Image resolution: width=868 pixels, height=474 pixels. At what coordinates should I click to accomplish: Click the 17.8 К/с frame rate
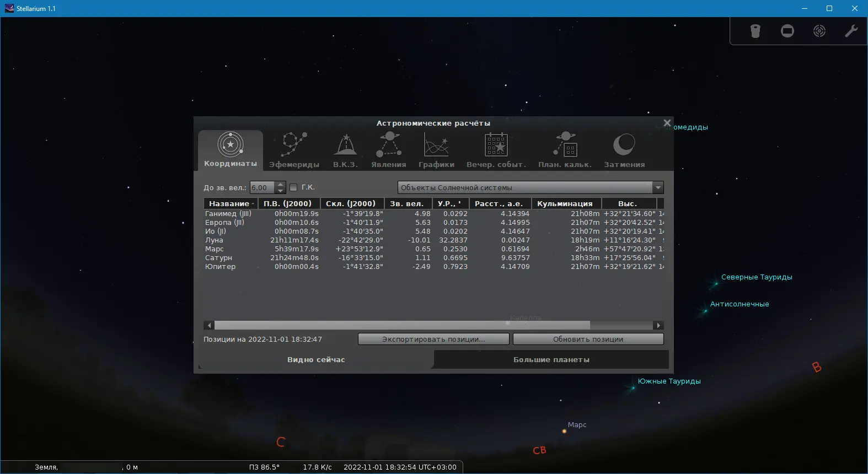pyautogui.click(x=317, y=467)
